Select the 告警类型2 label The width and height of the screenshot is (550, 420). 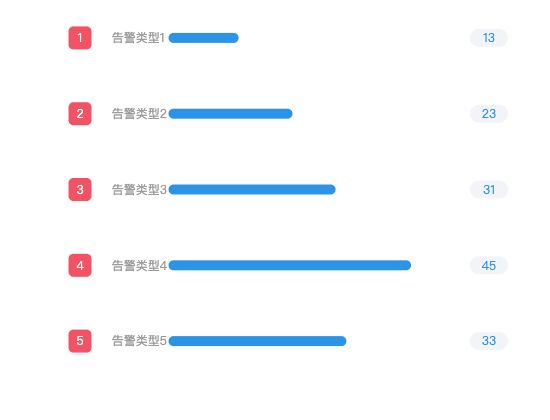(x=139, y=114)
